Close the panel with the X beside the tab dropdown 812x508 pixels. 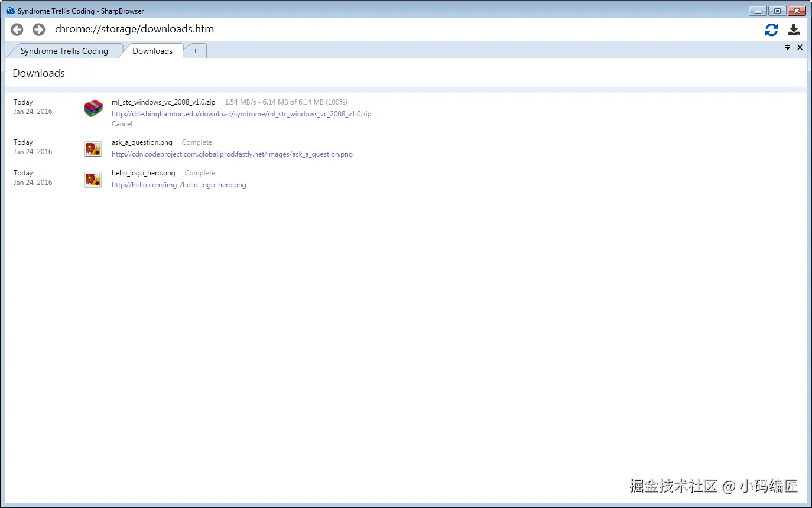[800, 47]
